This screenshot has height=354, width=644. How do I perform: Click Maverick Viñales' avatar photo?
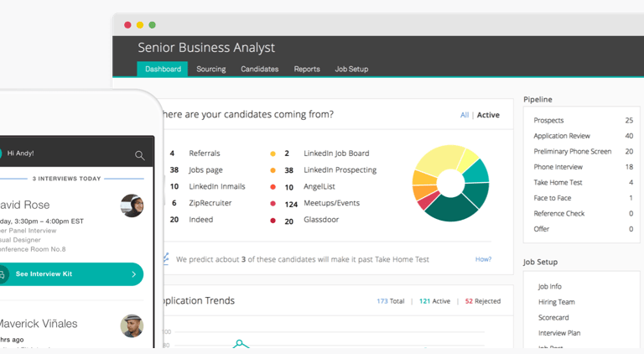coord(132,325)
